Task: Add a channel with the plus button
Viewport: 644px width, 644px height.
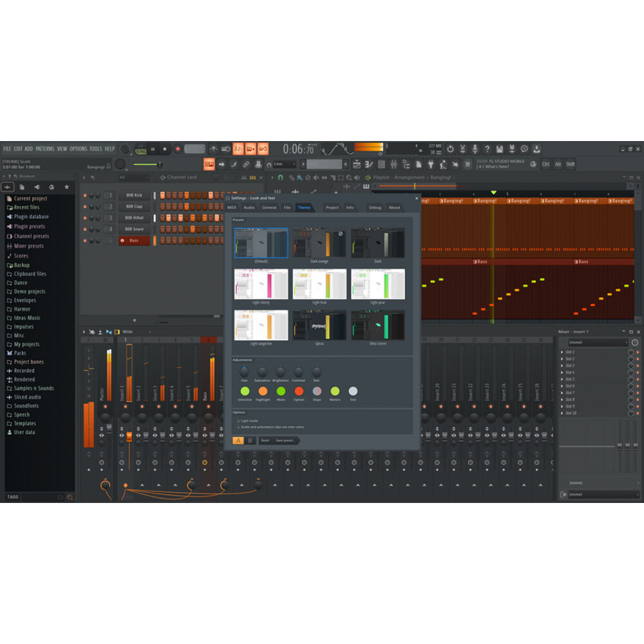Action: [x=134, y=320]
